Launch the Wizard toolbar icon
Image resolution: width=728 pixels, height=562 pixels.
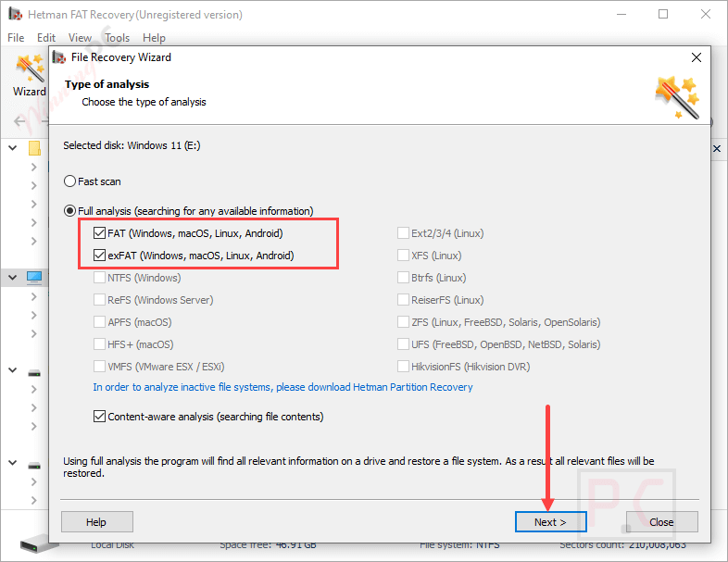[30, 75]
